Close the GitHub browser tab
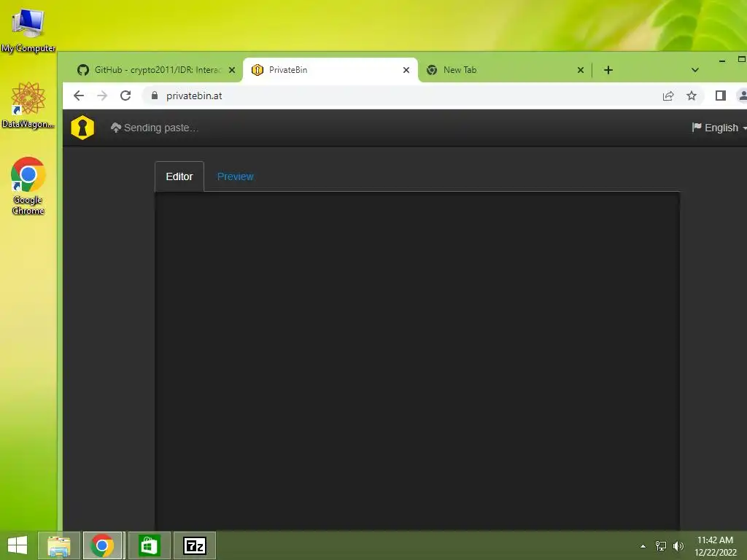 tap(232, 70)
